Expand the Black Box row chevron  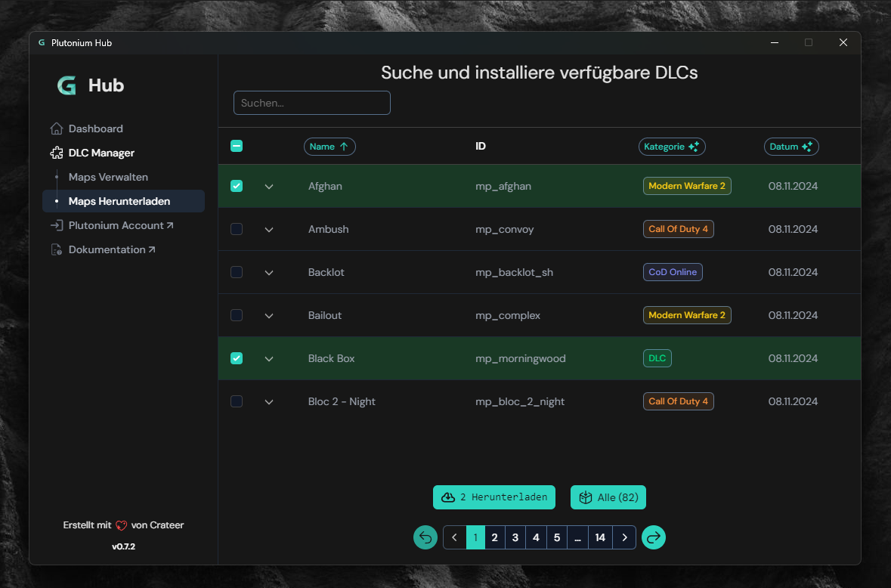coord(269,358)
